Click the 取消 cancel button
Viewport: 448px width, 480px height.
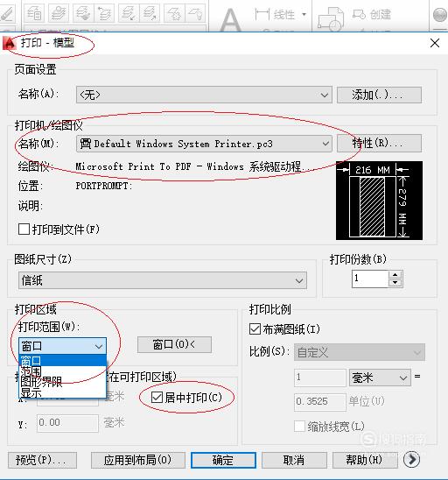click(x=294, y=460)
